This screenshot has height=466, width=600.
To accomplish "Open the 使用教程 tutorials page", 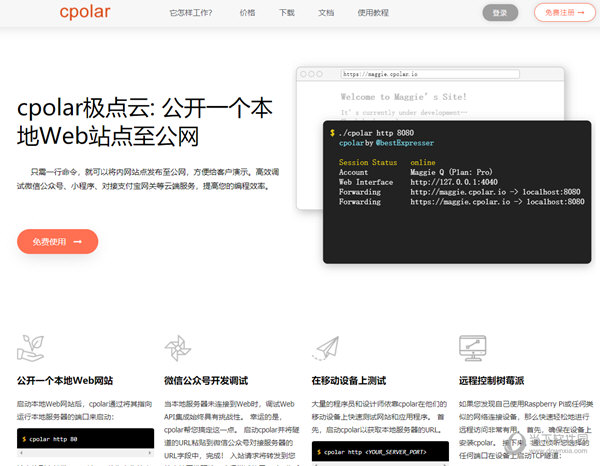I will [x=373, y=13].
